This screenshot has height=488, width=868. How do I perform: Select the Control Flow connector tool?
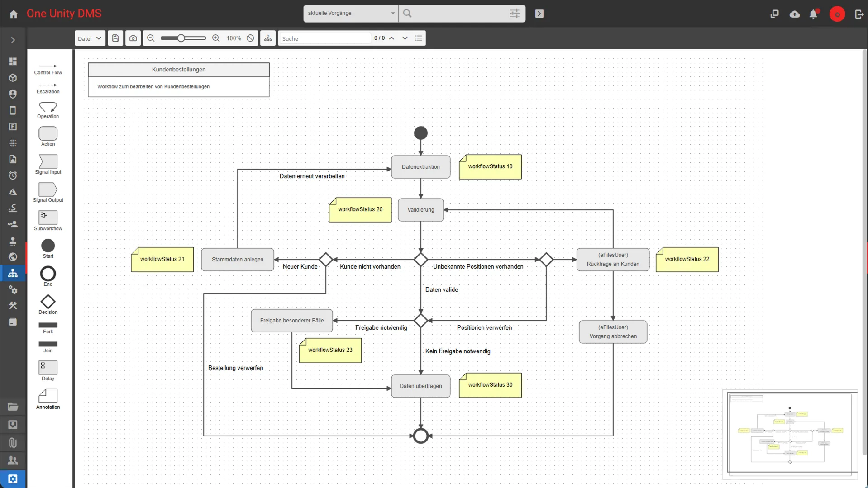point(48,69)
